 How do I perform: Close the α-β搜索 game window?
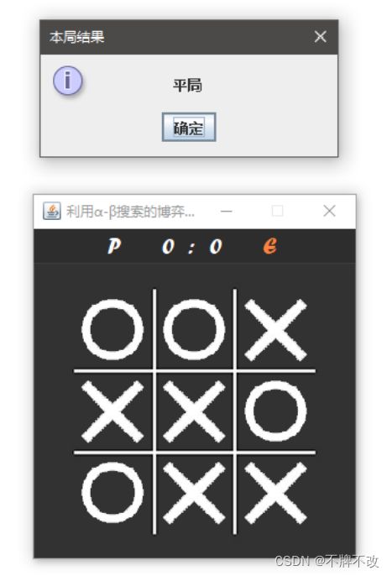[x=330, y=211]
